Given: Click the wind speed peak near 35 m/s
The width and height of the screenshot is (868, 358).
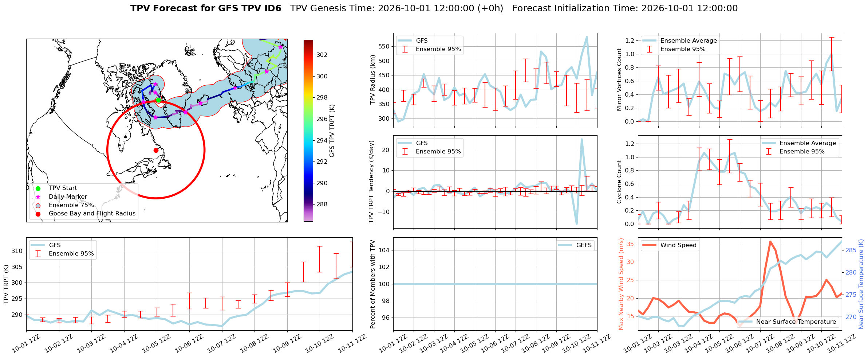Looking at the screenshot, I should (770, 242).
